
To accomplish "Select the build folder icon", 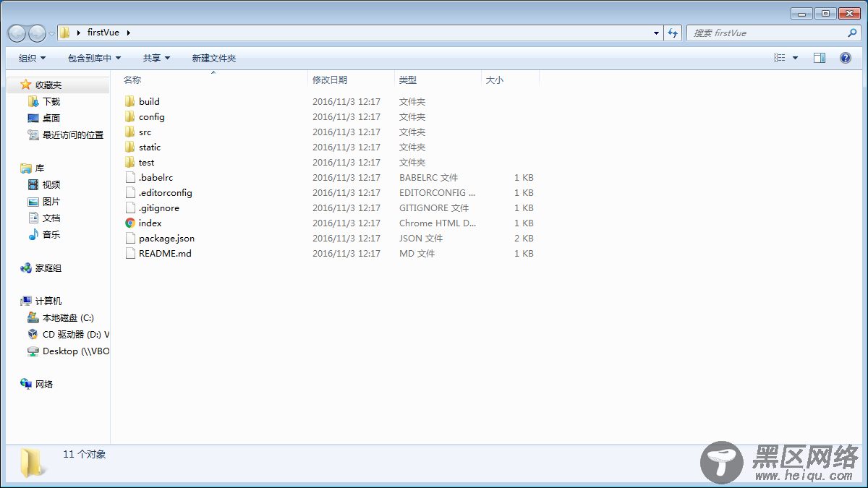I will pyautogui.click(x=130, y=101).
